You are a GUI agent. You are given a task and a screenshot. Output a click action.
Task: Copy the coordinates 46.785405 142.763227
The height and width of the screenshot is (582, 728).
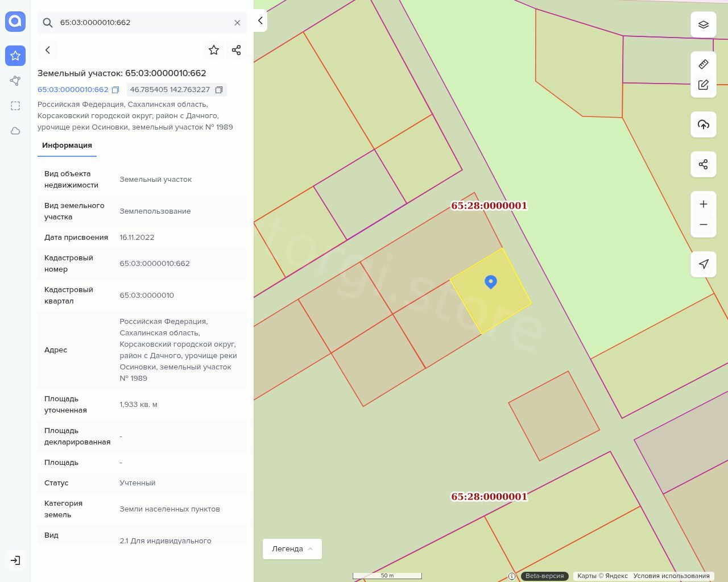pos(219,90)
